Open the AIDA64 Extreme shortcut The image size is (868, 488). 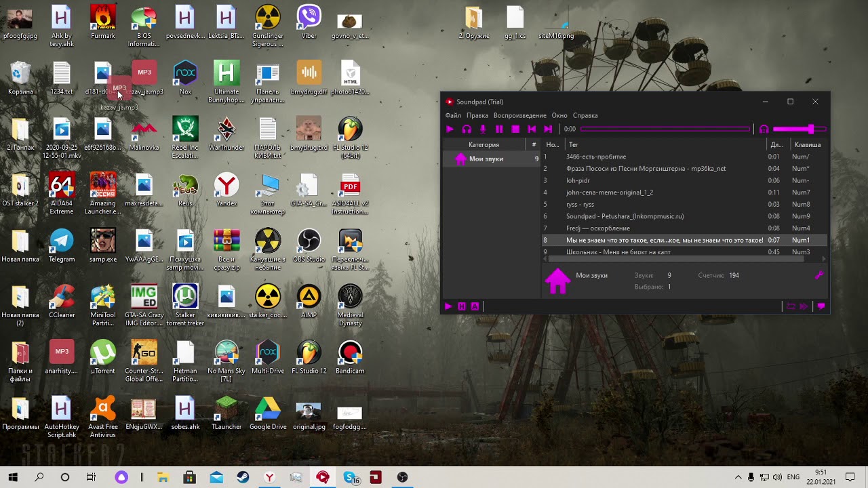click(62, 194)
